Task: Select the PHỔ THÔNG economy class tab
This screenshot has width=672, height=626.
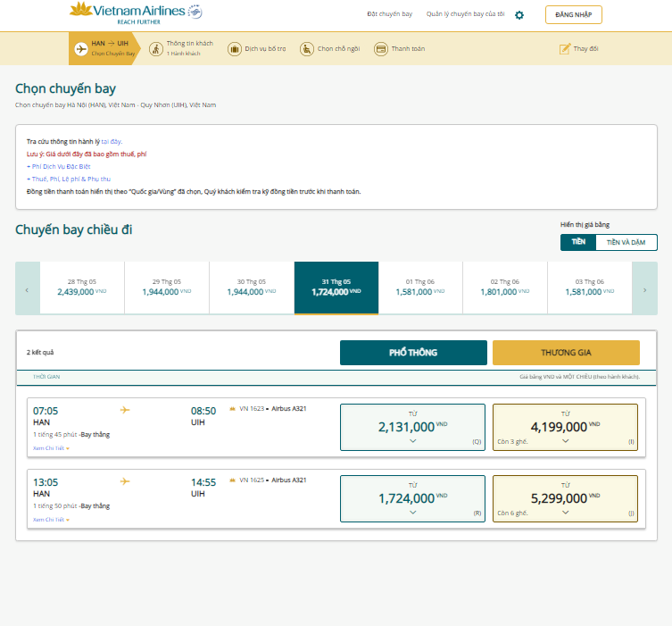Action: [413, 353]
